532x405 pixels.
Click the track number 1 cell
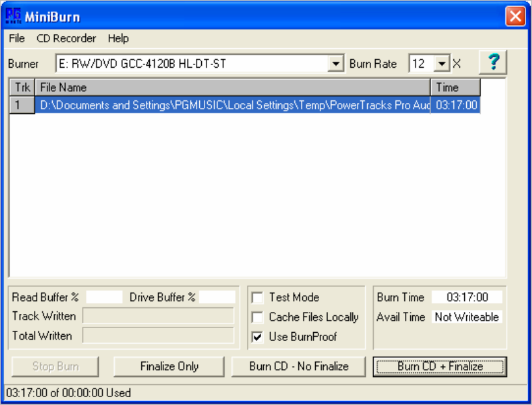click(22, 105)
